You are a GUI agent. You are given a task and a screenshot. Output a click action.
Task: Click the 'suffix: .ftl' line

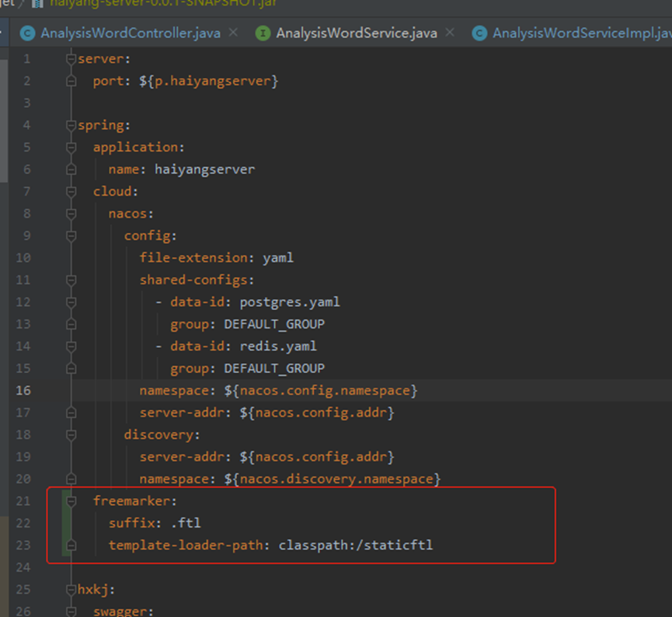coord(155,523)
